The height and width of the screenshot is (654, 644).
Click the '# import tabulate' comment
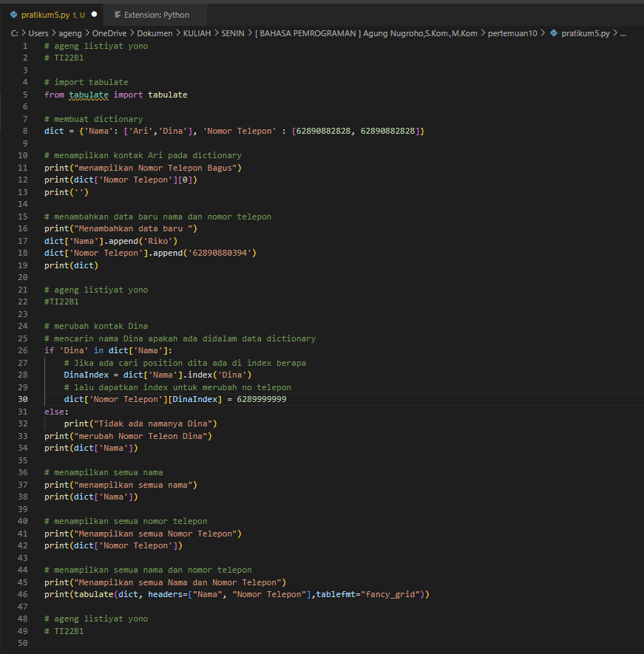[87, 82]
